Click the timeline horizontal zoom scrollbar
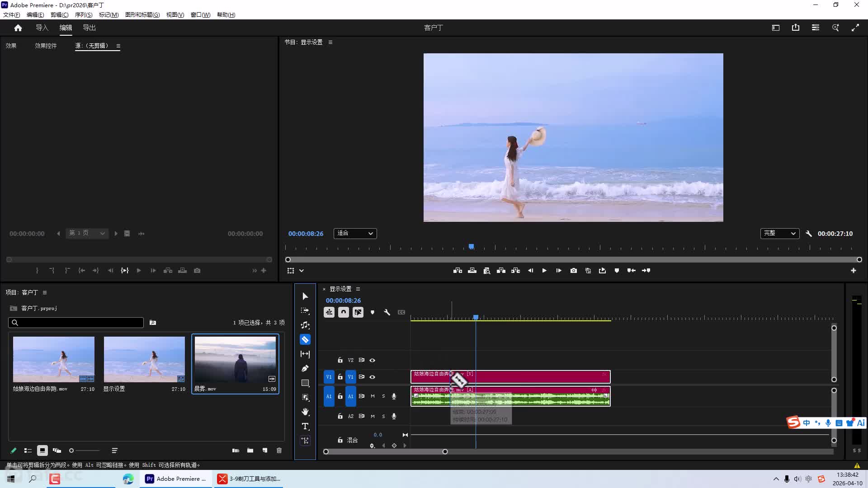This screenshot has height=488, width=868. (385, 451)
